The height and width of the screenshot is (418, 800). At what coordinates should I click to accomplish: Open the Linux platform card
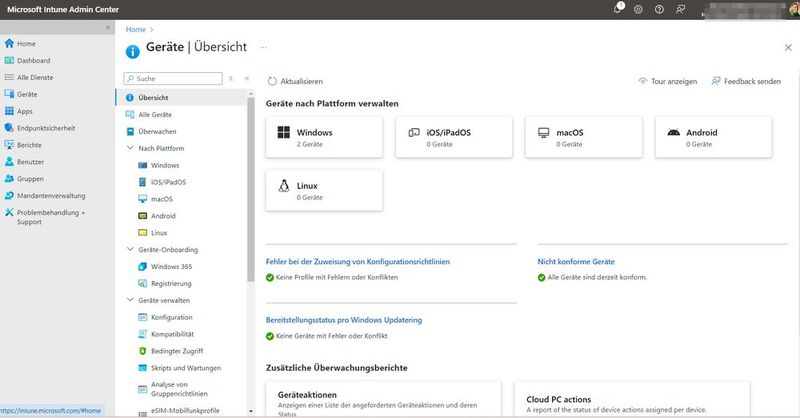point(324,190)
